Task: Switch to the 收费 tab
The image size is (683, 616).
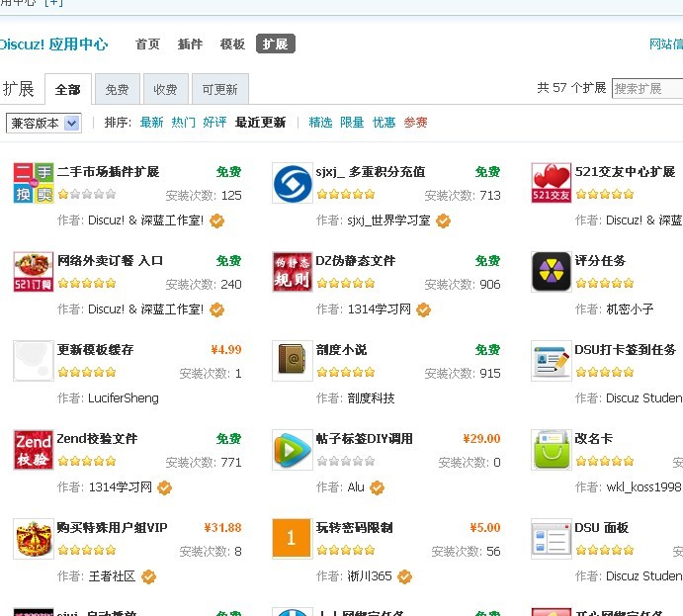Action: [x=165, y=89]
